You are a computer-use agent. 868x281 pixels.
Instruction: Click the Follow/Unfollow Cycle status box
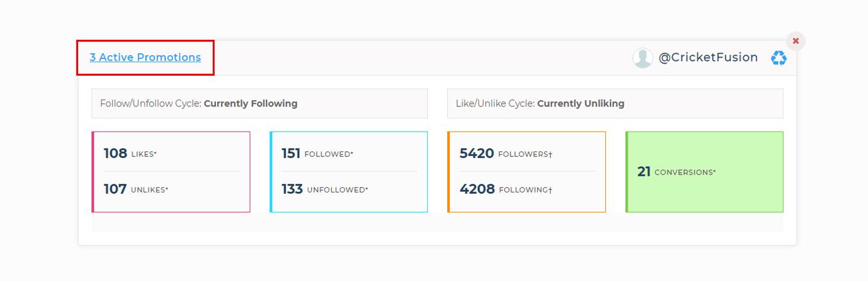click(x=259, y=103)
